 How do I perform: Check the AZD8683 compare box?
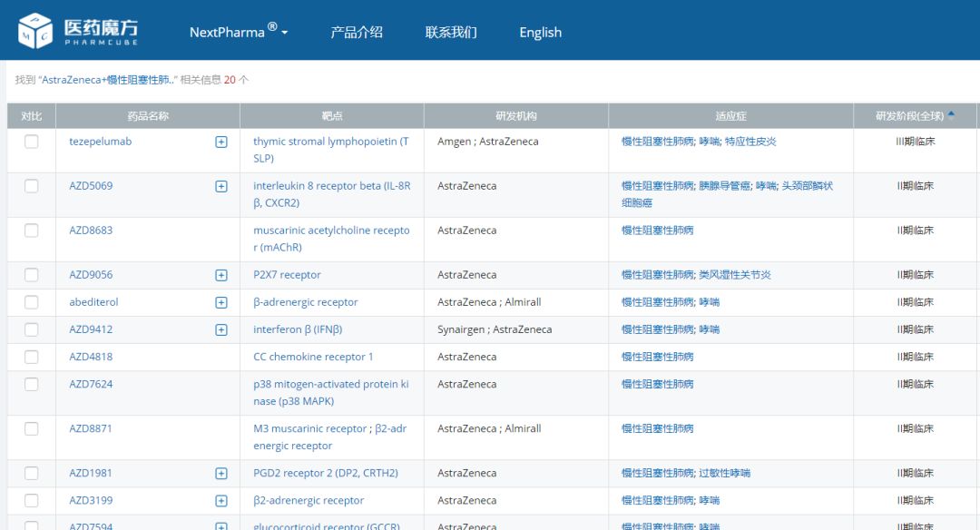tap(31, 230)
